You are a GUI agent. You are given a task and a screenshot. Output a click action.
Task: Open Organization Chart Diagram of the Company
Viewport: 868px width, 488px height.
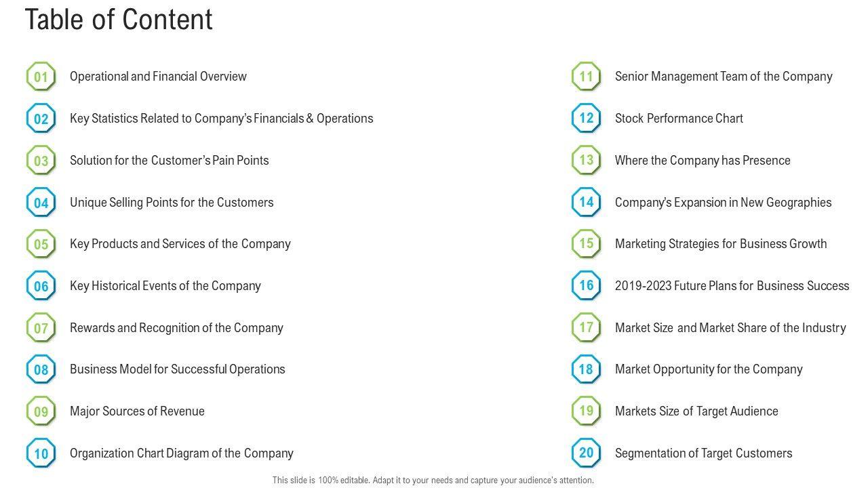[181, 453]
